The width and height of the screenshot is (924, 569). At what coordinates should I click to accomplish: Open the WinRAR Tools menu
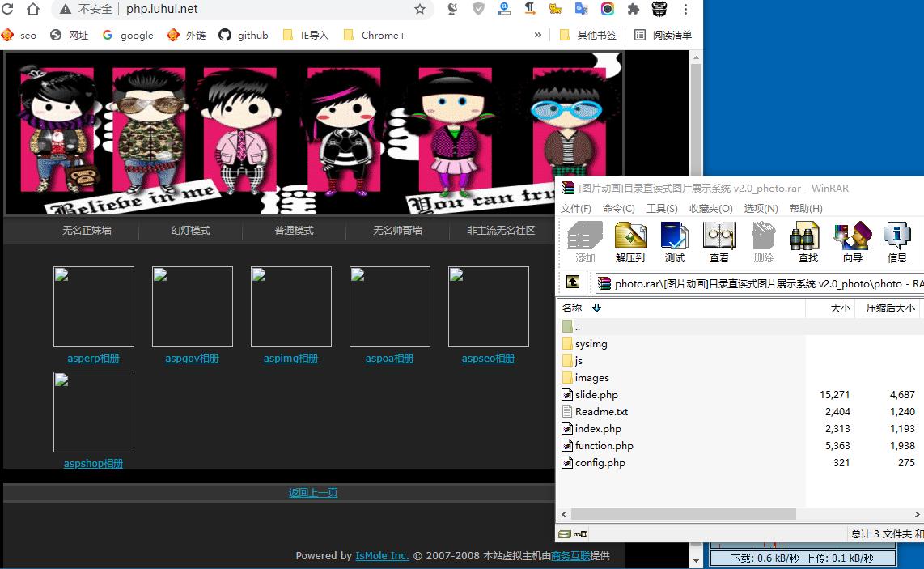point(662,208)
